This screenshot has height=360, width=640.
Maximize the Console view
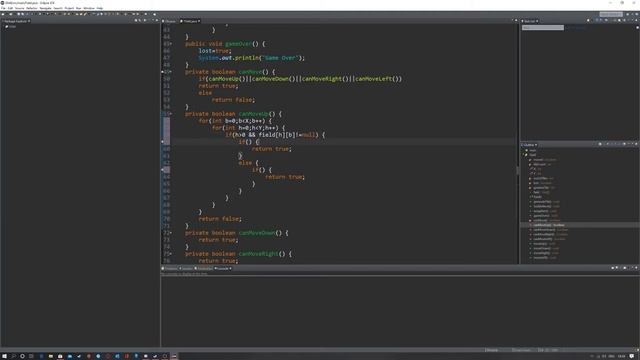click(637, 268)
